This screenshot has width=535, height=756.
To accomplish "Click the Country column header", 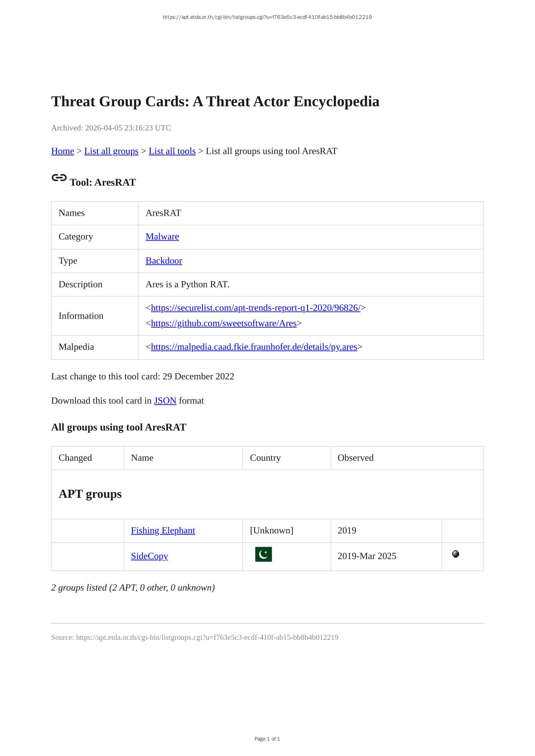I will point(265,458).
